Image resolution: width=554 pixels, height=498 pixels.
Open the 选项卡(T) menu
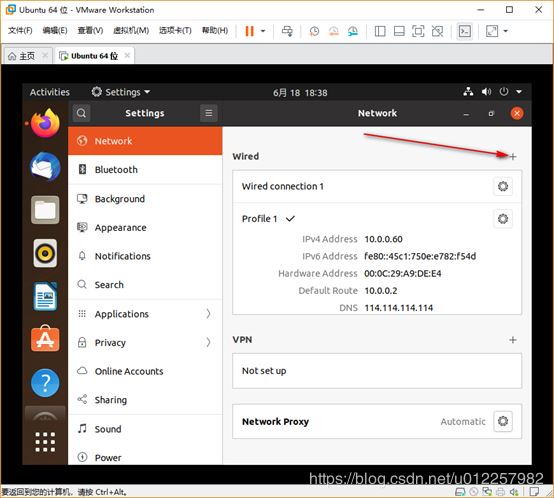[x=175, y=30]
